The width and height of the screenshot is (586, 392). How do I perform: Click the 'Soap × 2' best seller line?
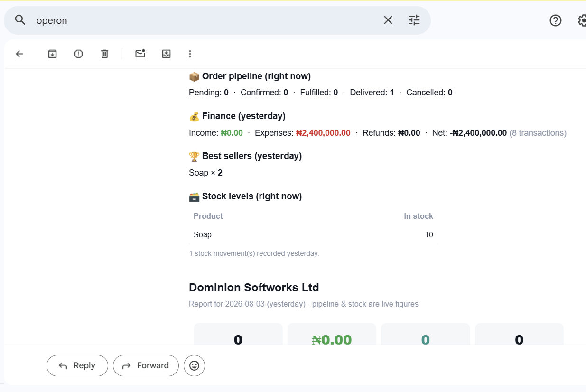pyautogui.click(x=205, y=173)
